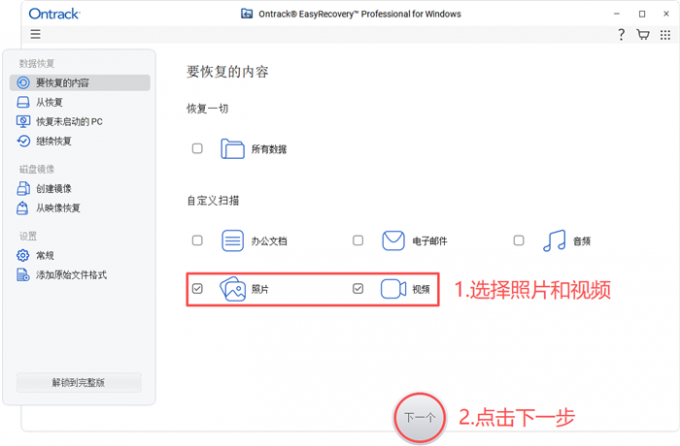Click the 音频 music note icon

[554, 241]
